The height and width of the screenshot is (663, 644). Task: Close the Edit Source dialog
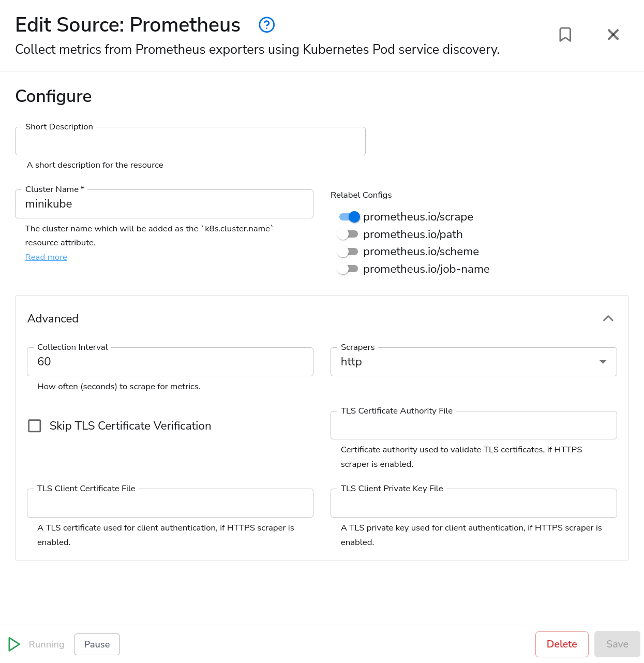(x=613, y=34)
